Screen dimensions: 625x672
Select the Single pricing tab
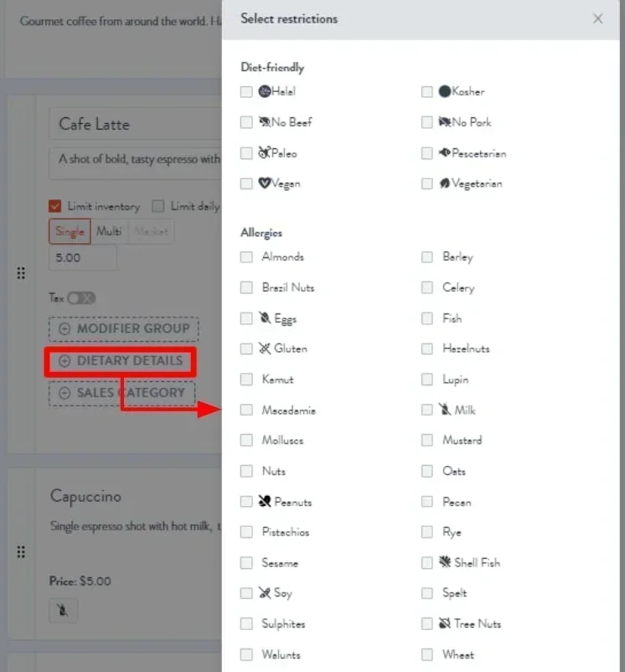point(70,231)
